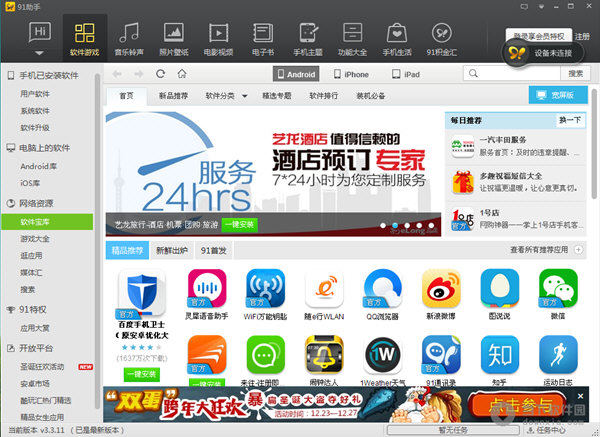
Task: Select 软件宝库 in the sidebar
Action: (x=47, y=222)
